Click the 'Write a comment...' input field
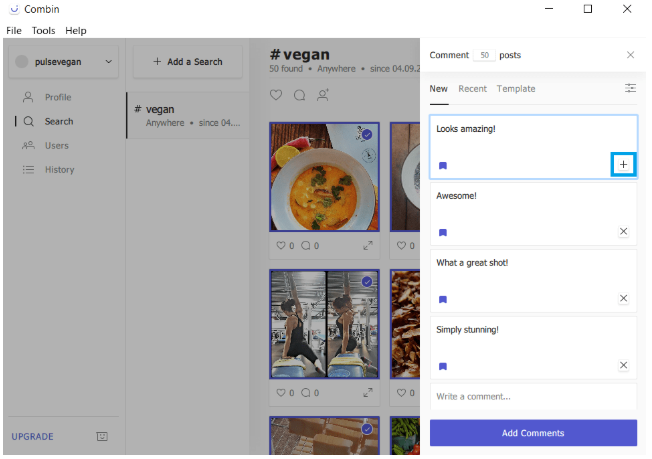The image size is (652, 459). (533, 397)
